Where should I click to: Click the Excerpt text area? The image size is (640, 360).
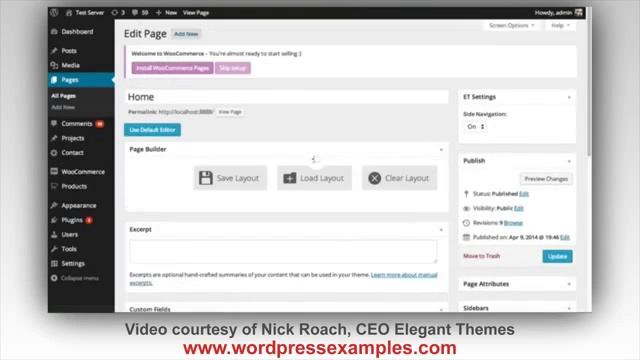pos(283,251)
